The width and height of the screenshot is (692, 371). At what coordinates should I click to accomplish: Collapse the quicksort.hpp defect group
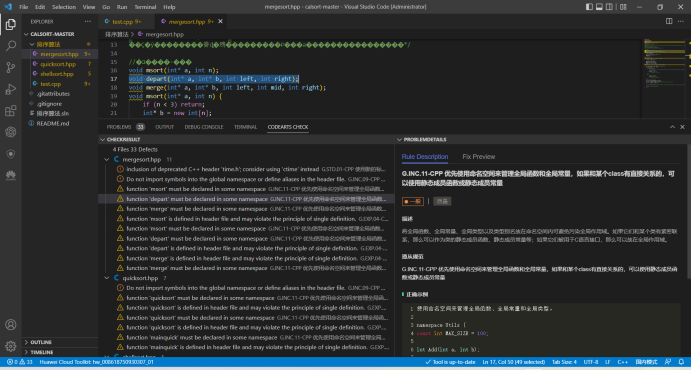[107, 278]
